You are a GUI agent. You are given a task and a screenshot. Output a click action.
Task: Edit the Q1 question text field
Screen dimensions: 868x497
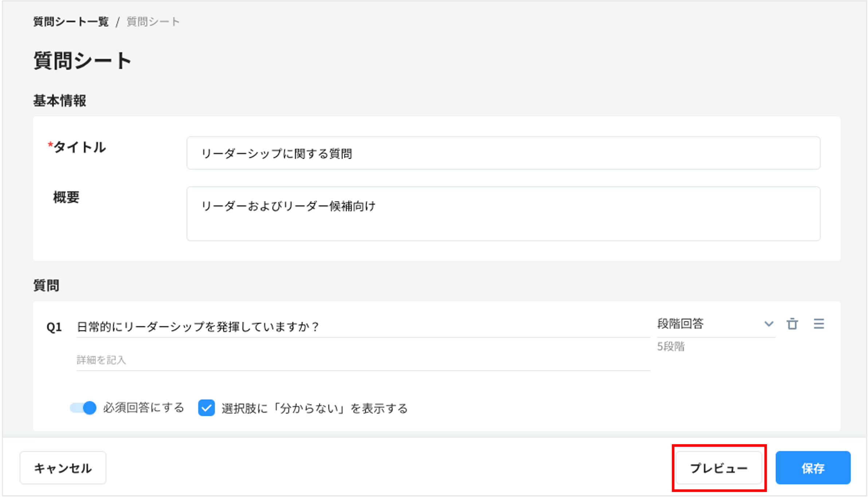click(x=362, y=327)
